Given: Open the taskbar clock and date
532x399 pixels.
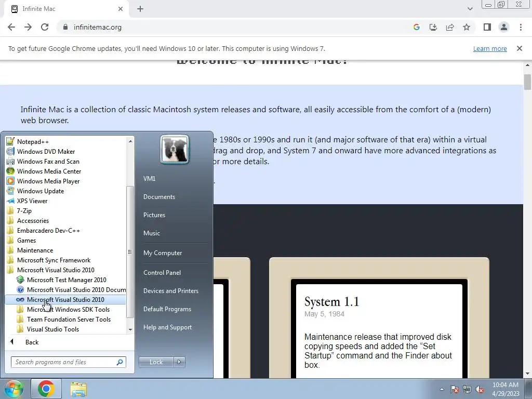Looking at the screenshot, I should (506, 389).
